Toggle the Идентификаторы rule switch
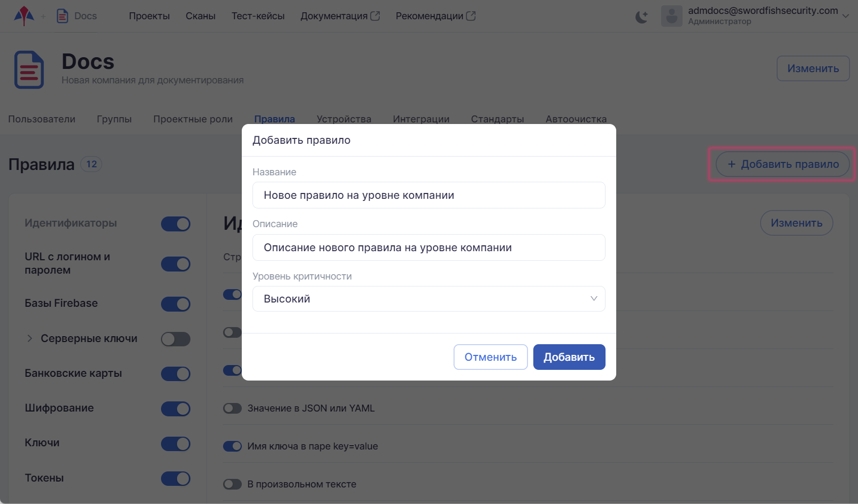858x504 pixels. click(175, 224)
